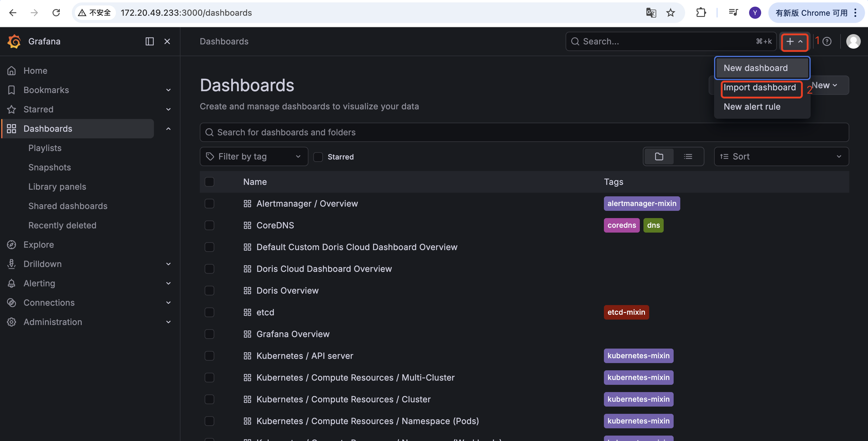This screenshot has width=868, height=441.
Task: Toggle the dock menu icon in sidebar header
Action: 149,41
